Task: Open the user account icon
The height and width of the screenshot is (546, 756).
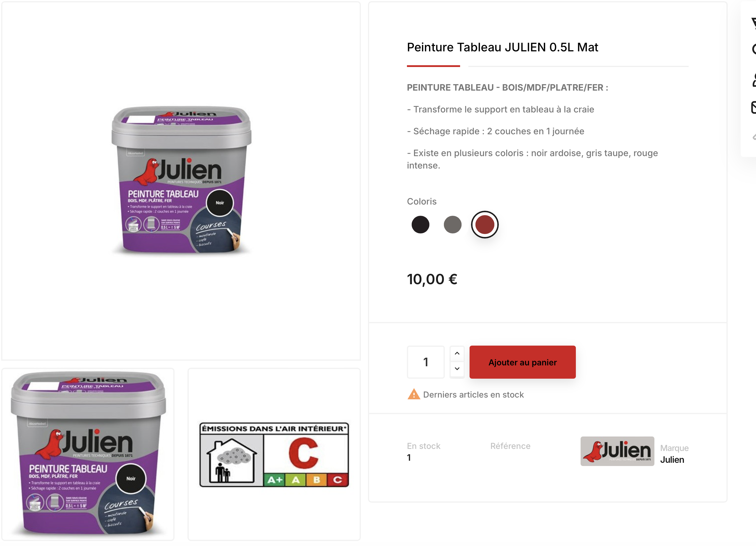Action: click(754, 80)
